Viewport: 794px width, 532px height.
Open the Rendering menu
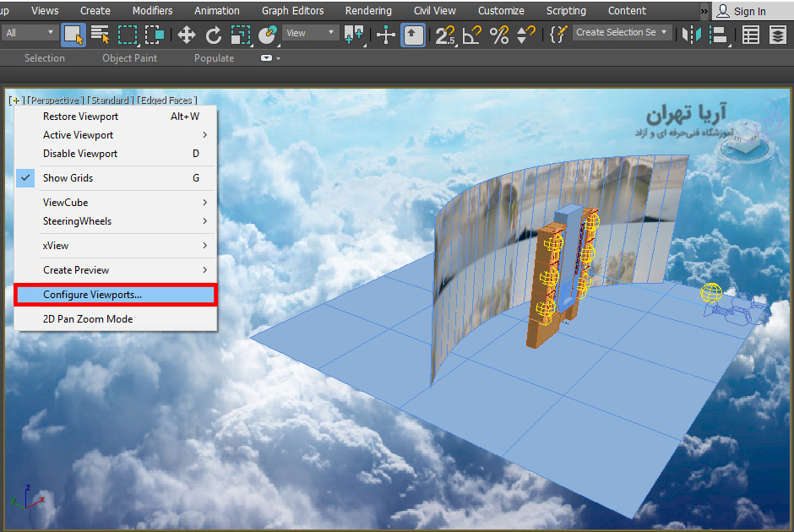[368, 11]
